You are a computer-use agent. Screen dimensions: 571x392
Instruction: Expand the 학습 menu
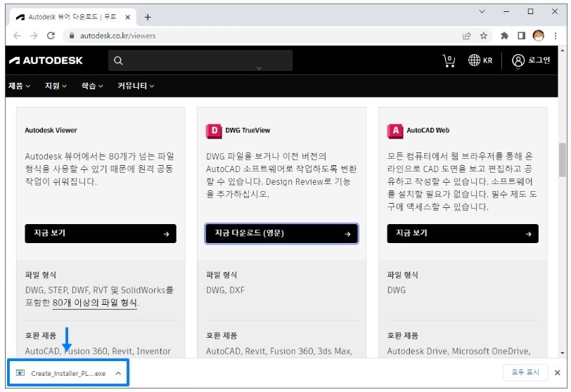click(x=92, y=86)
